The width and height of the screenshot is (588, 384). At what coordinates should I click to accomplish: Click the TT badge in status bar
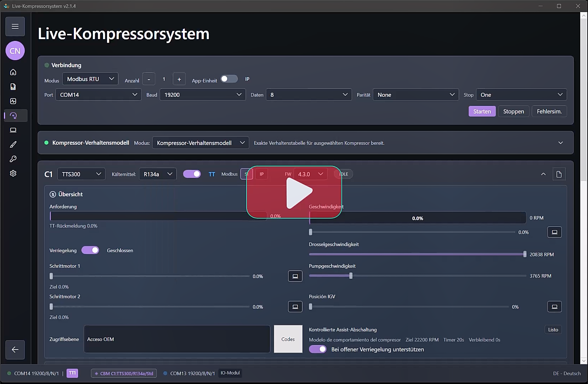72,373
